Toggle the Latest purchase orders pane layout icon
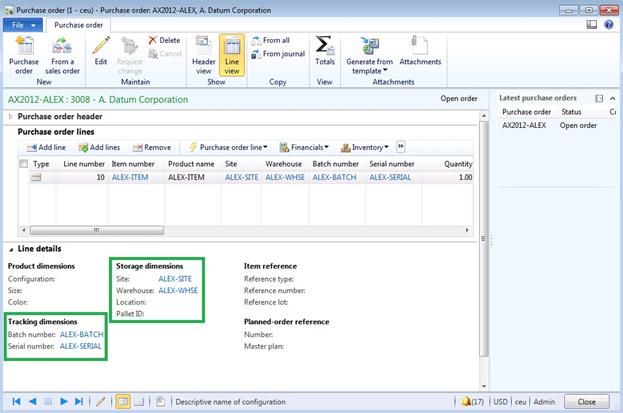The image size is (623, 413). click(599, 98)
